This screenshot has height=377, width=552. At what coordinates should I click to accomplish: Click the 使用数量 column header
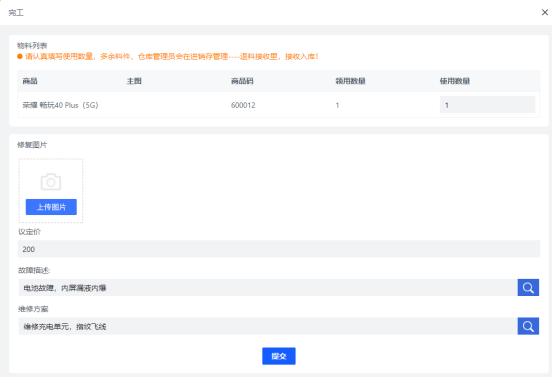455,81
